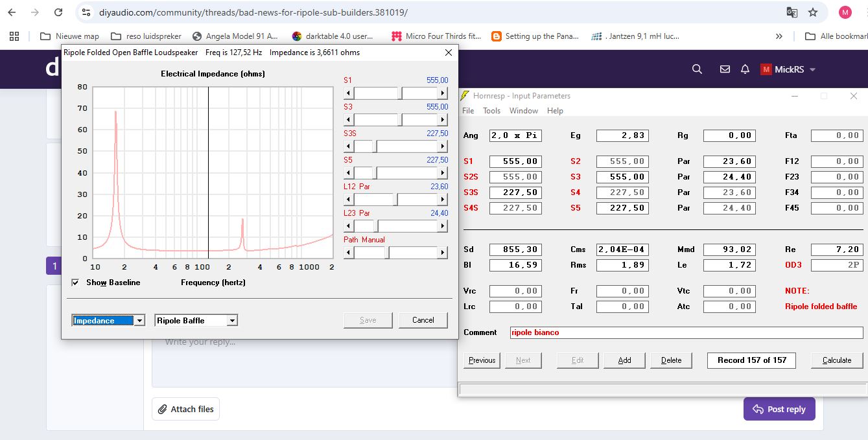Image resolution: width=868 pixels, height=440 pixels.
Task: Expand MickRS account menu
Action: [788, 69]
